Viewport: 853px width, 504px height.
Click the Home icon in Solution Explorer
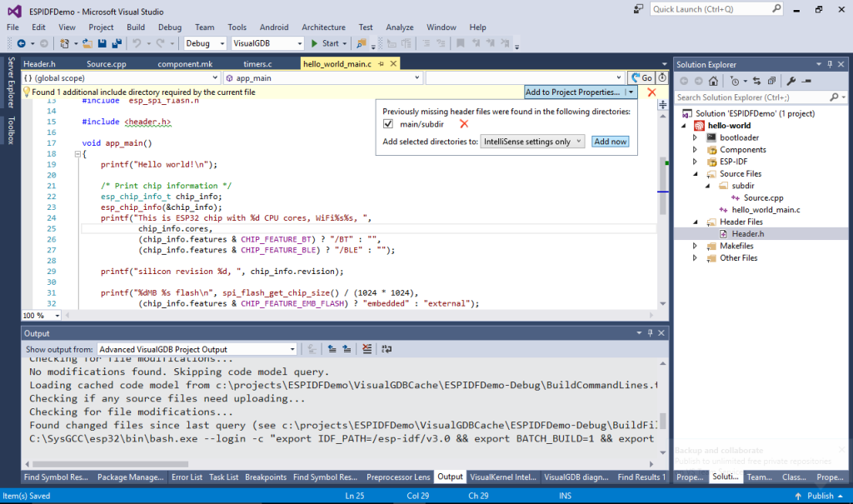pos(713,82)
